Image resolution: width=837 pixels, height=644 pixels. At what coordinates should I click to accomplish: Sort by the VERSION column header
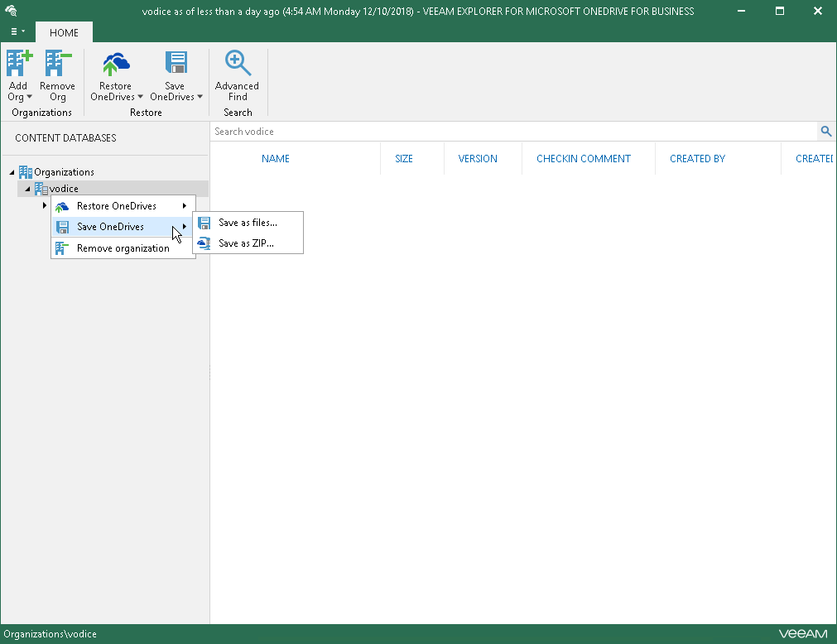(478, 158)
